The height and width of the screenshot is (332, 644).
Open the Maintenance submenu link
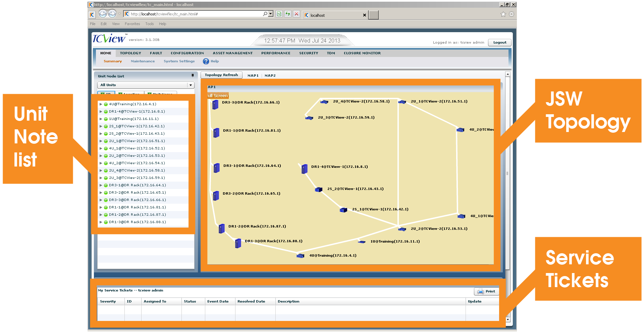click(x=143, y=61)
